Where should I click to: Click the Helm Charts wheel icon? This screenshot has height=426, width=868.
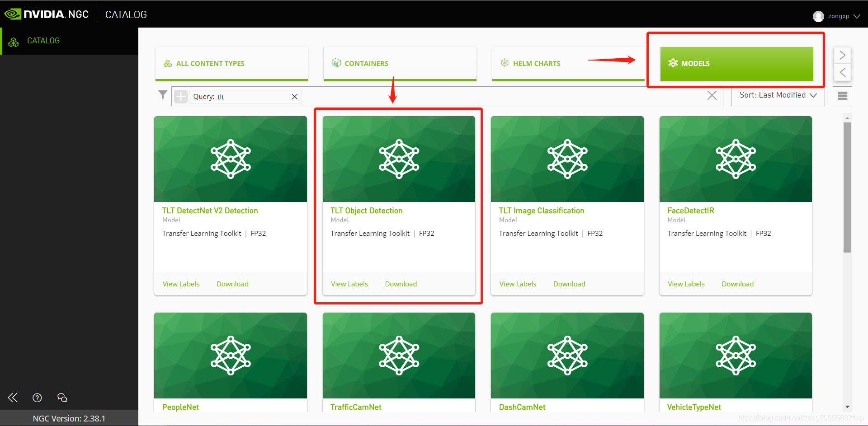click(x=505, y=63)
